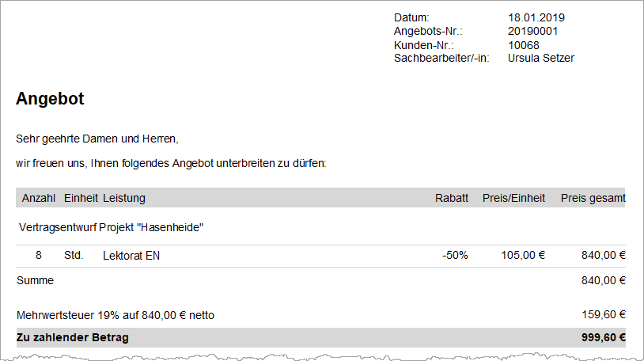Screen dimensions: 644x361
Task: Click the Kunden-Nr. value 10068
Action: coord(523,45)
